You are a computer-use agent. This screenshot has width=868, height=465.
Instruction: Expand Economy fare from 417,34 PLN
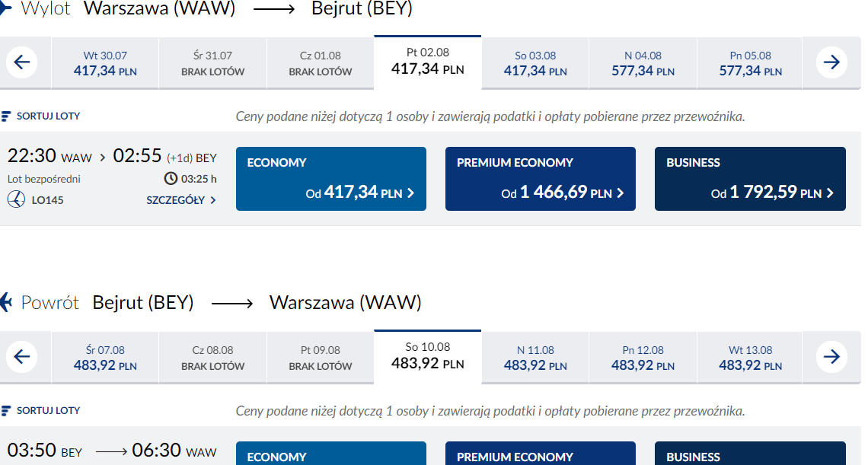coord(331,179)
